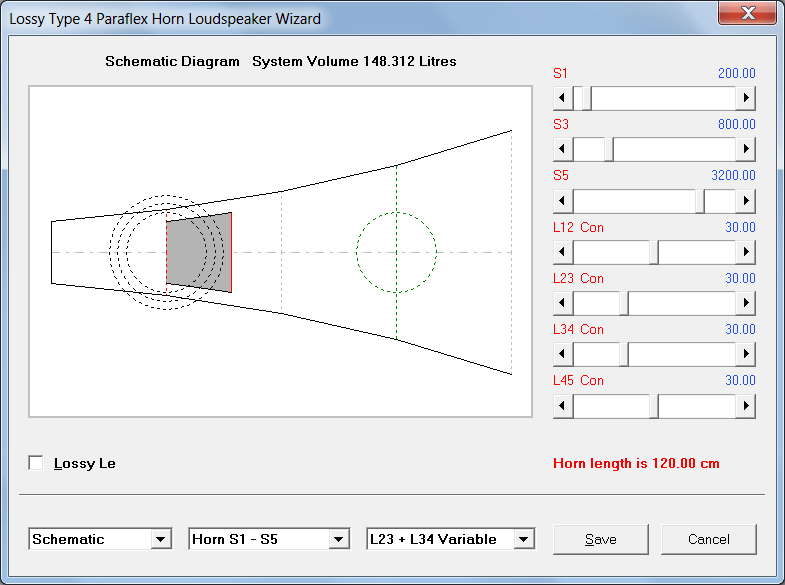785x585 pixels.
Task: Click the L23 Con label
Action: [x=578, y=278]
